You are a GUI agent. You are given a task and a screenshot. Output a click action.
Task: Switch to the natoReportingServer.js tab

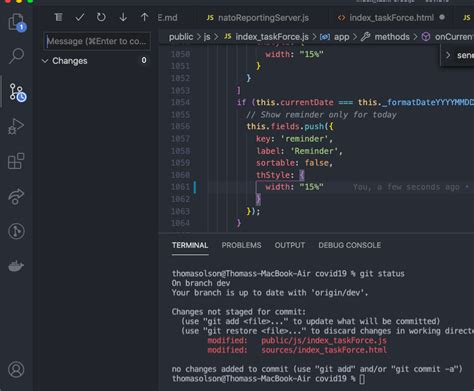[x=258, y=18]
